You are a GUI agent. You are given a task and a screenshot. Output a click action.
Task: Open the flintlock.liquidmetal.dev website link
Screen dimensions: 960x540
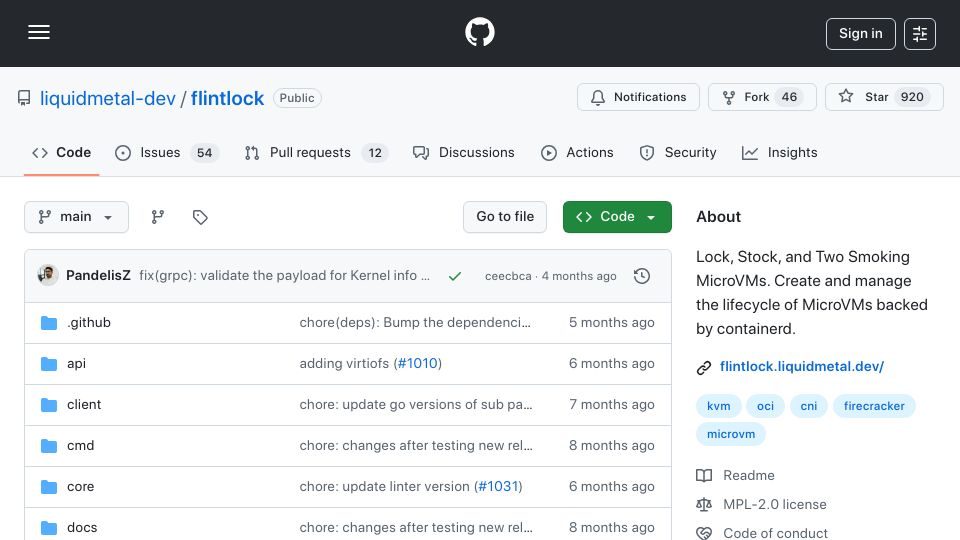tap(801, 366)
